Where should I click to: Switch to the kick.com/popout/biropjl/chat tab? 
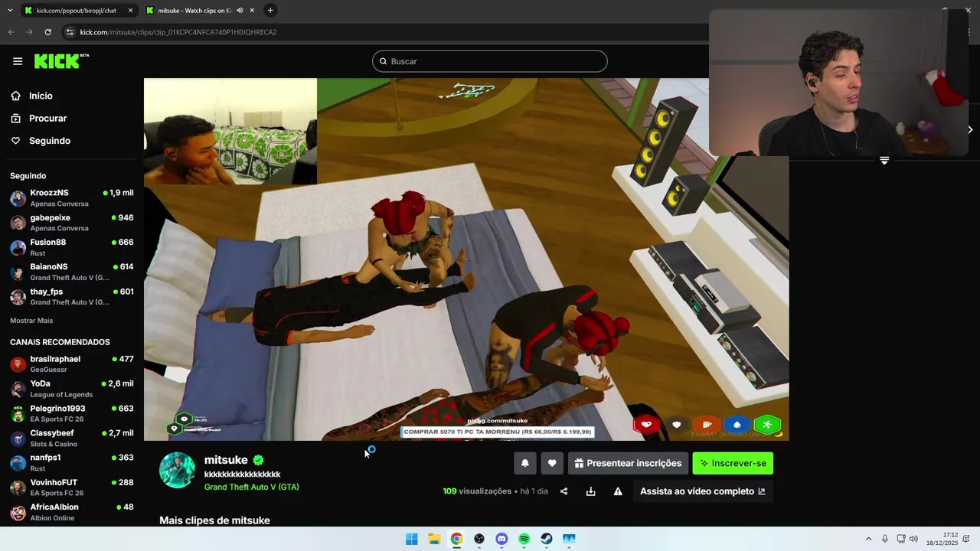pos(77,11)
